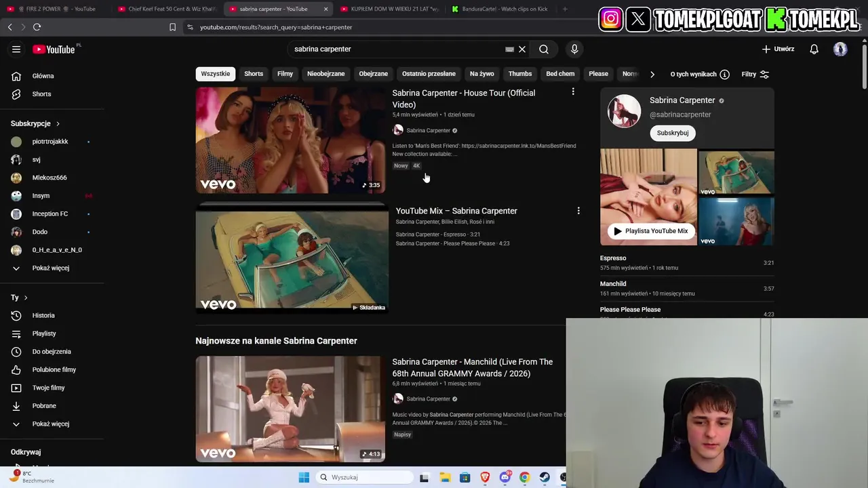The width and height of the screenshot is (868, 488).
Task: Play Espresso from the song list
Action: point(687,262)
